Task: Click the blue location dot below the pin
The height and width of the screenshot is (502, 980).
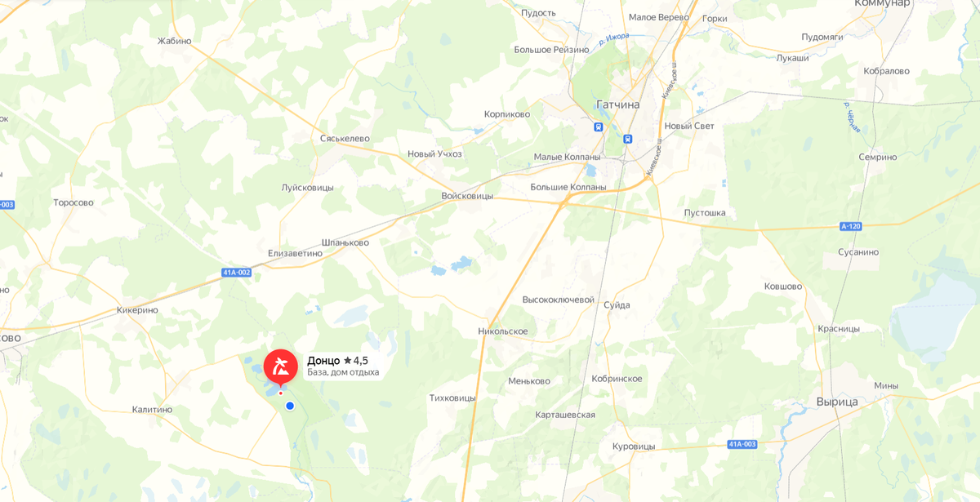Action: (x=289, y=406)
